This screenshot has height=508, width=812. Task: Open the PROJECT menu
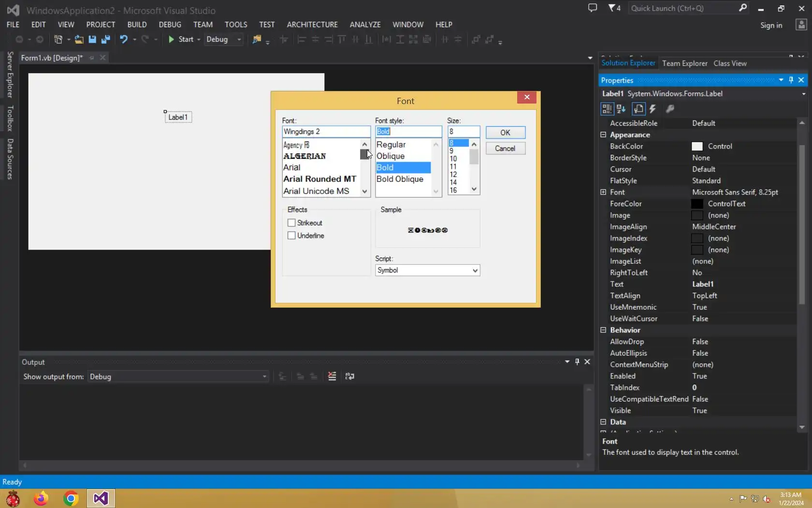pyautogui.click(x=101, y=25)
